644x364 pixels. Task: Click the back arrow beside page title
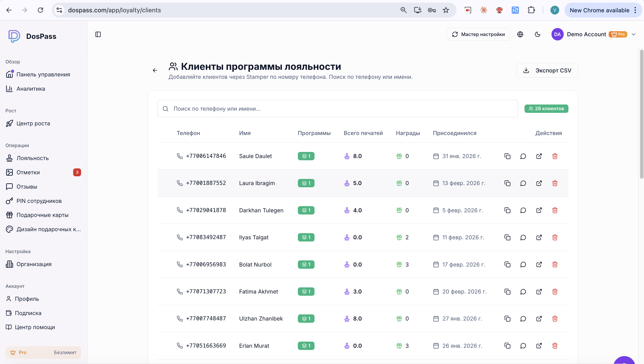(155, 70)
